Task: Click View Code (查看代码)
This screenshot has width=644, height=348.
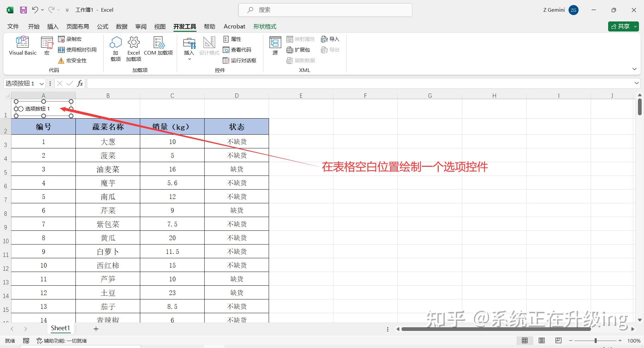Action: pyautogui.click(x=237, y=50)
